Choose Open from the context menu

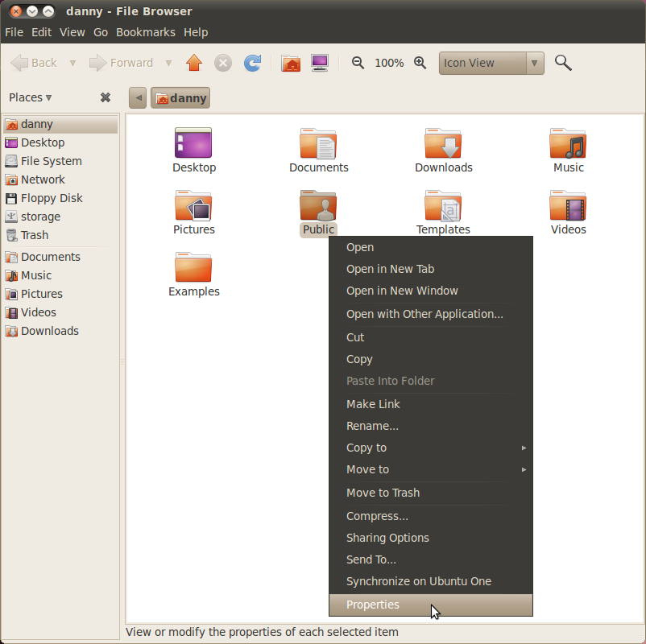431,247
